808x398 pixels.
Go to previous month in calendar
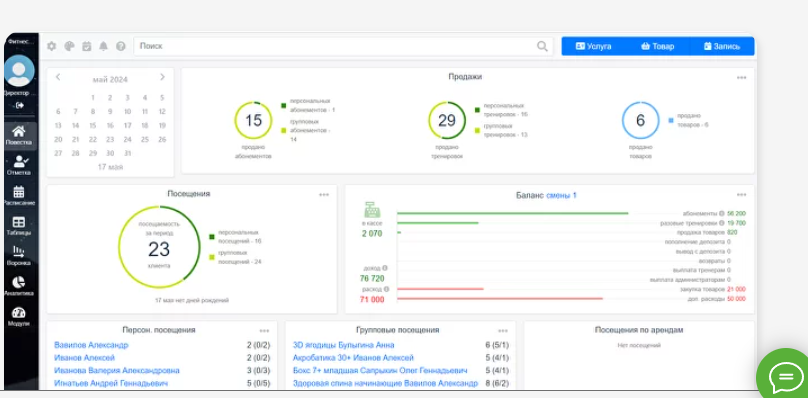click(58, 77)
